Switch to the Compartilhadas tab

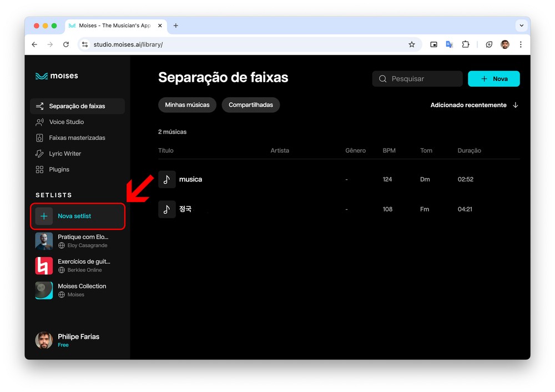250,105
